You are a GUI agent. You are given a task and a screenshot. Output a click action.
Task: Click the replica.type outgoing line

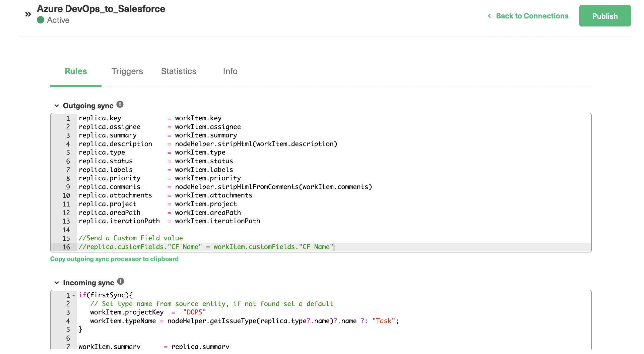[x=152, y=153]
